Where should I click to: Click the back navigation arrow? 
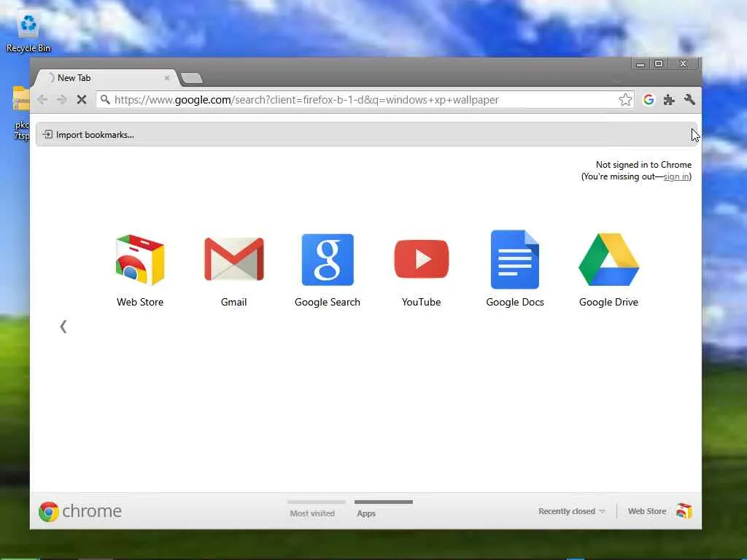pyautogui.click(x=42, y=99)
